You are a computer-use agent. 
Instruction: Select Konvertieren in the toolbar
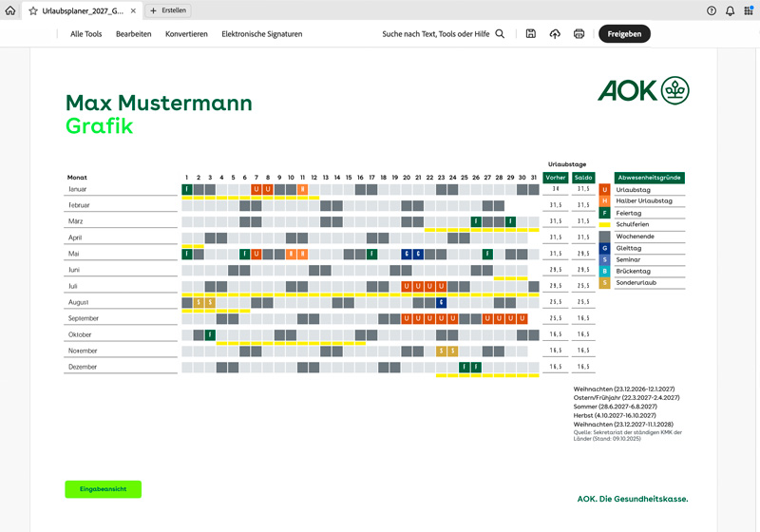pos(186,33)
